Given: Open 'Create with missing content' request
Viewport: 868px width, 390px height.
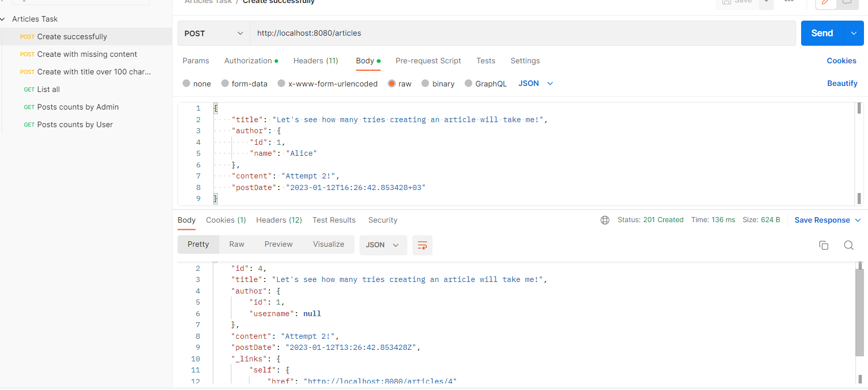Looking at the screenshot, I should [x=86, y=54].
